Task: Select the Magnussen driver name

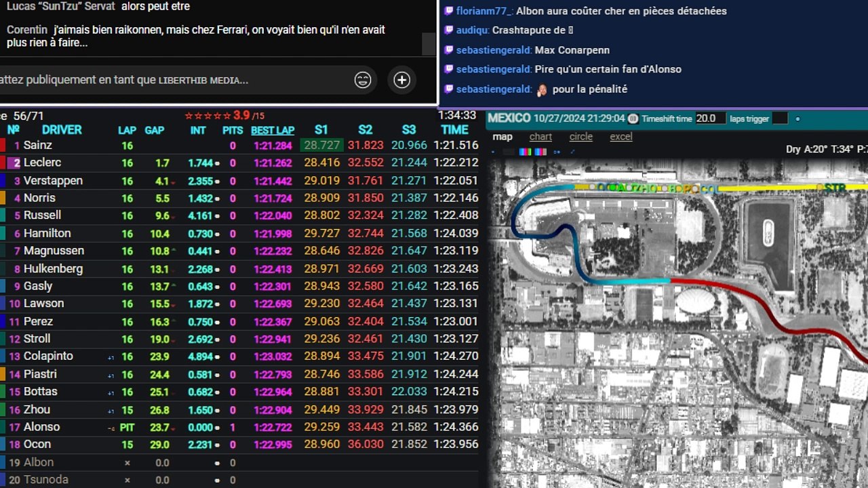Action: coord(54,251)
